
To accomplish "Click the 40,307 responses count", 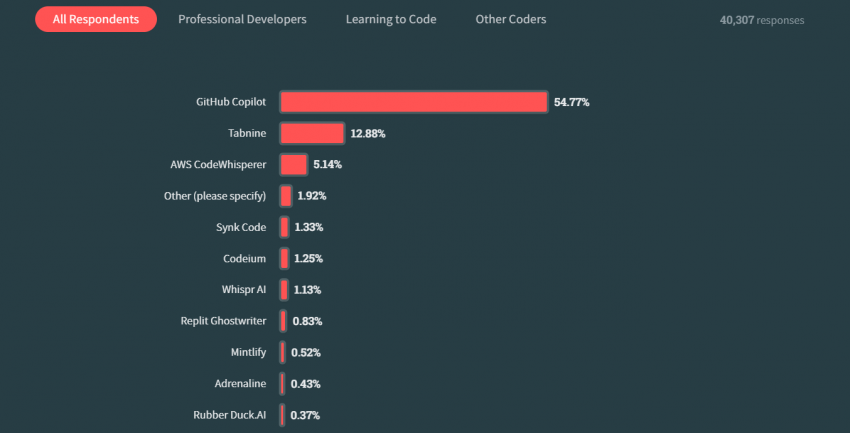I will click(x=761, y=20).
